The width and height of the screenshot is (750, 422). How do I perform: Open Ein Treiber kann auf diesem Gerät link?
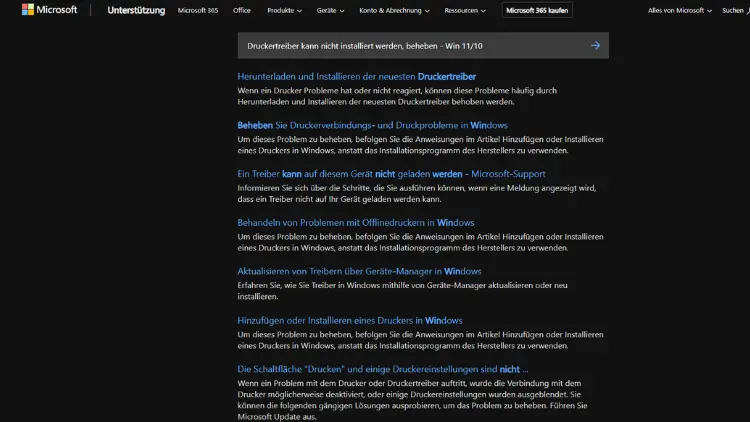click(391, 174)
